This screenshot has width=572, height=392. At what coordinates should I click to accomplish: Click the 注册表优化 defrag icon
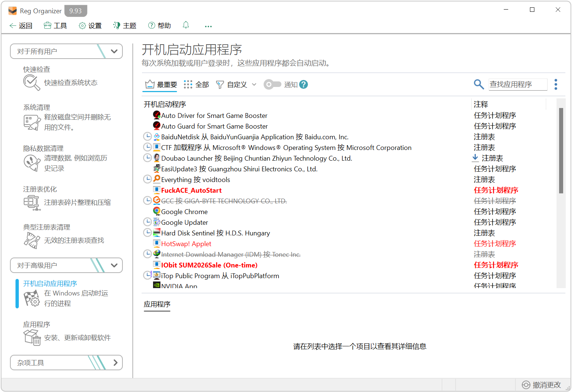[32, 203]
